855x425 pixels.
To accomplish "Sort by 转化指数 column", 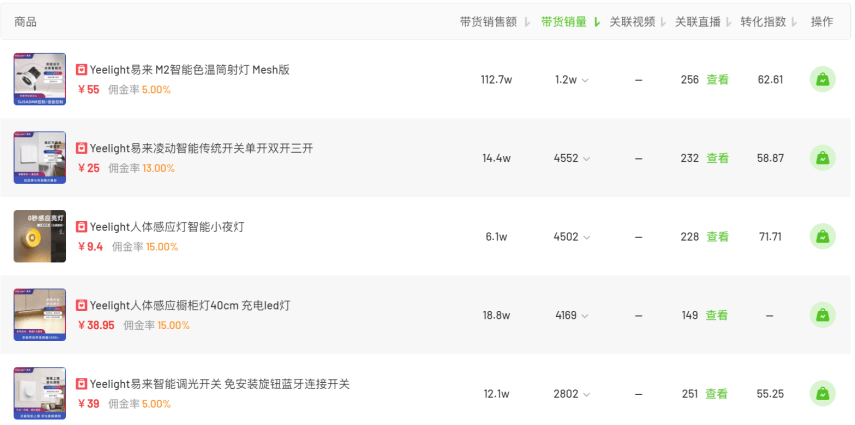I will tap(769, 22).
